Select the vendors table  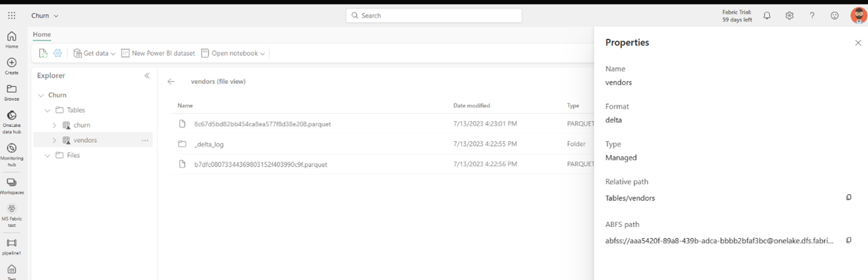pyautogui.click(x=85, y=140)
